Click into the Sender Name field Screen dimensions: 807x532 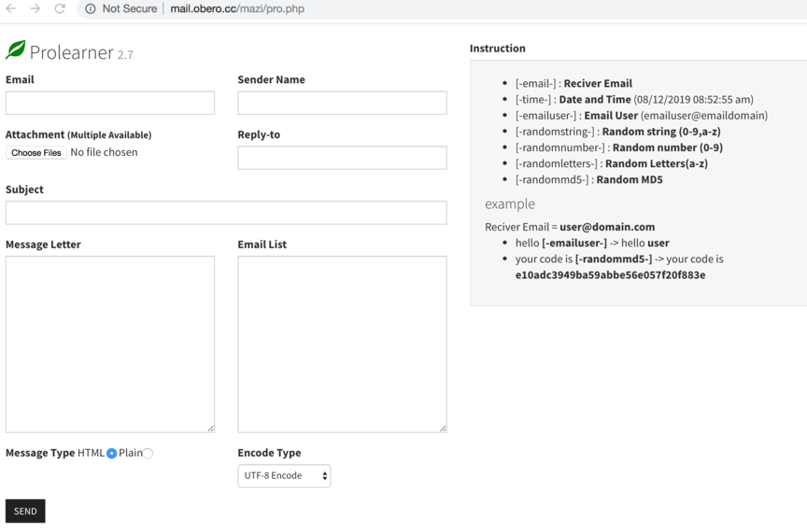[342, 103]
